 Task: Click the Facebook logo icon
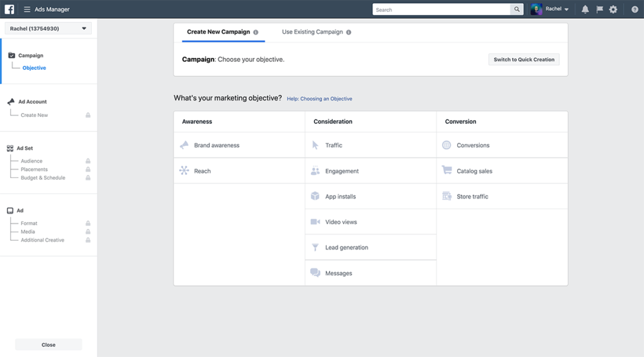pos(9,9)
